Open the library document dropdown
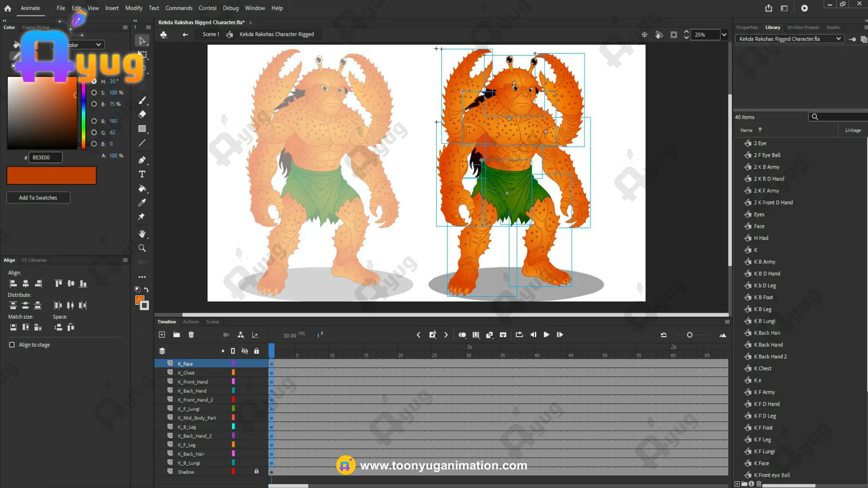868x488 pixels. pos(838,39)
